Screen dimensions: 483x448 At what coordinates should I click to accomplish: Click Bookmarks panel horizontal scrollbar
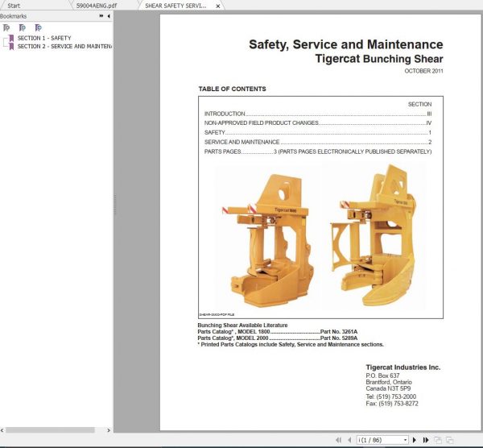50,430
